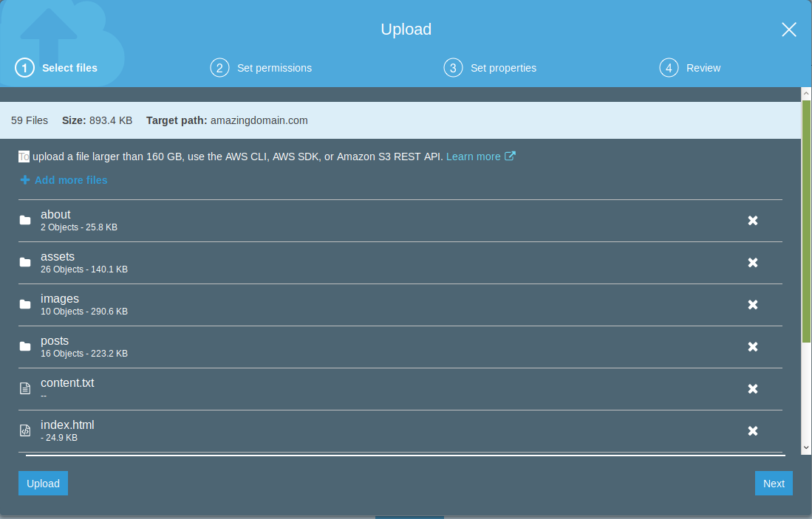Remove the about folder from upload
812x519 pixels.
(752, 221)
